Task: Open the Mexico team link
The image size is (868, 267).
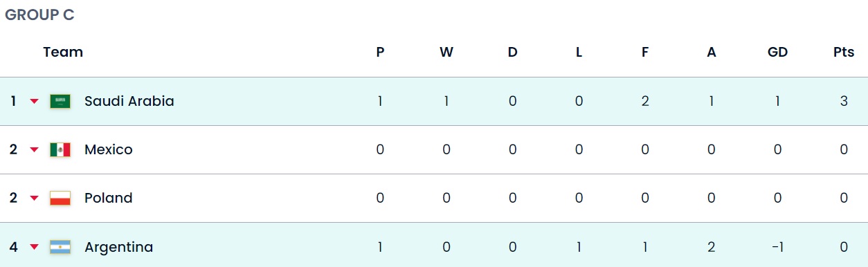Action: pos(109,149)
